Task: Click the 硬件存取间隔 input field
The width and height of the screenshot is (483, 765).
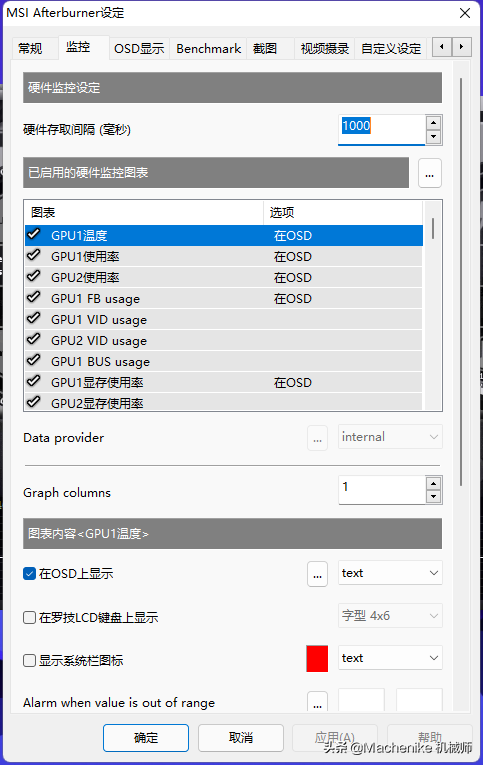Action: pyautogui.click(x=382, y=129)
